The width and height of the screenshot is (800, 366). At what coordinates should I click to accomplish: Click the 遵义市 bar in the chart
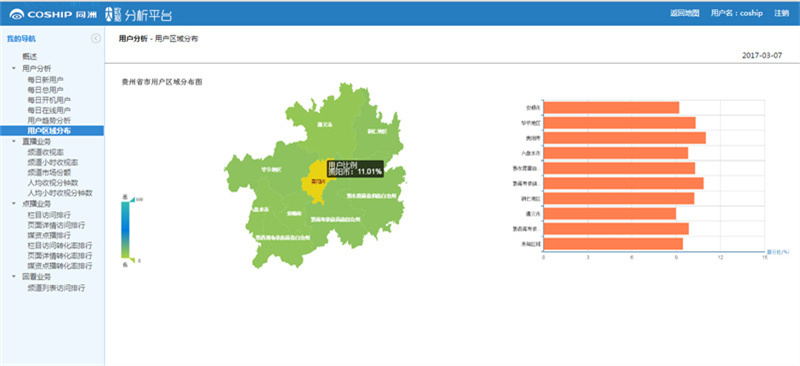[x=610, y=213]
